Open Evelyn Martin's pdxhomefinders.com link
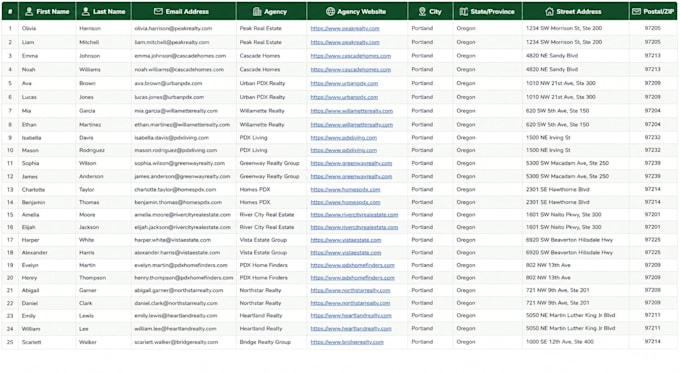 (x=353, y=265)
